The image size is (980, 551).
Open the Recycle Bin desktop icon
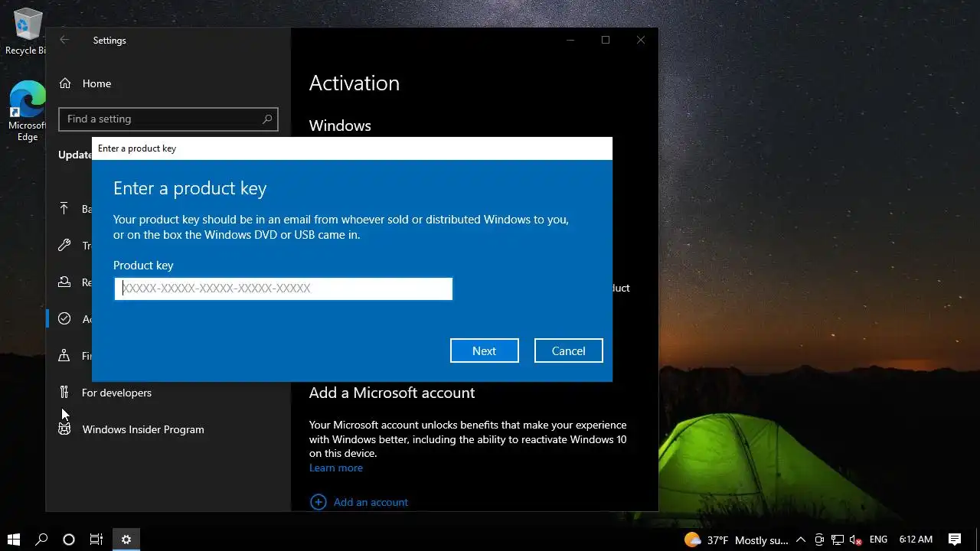(28, 31)
